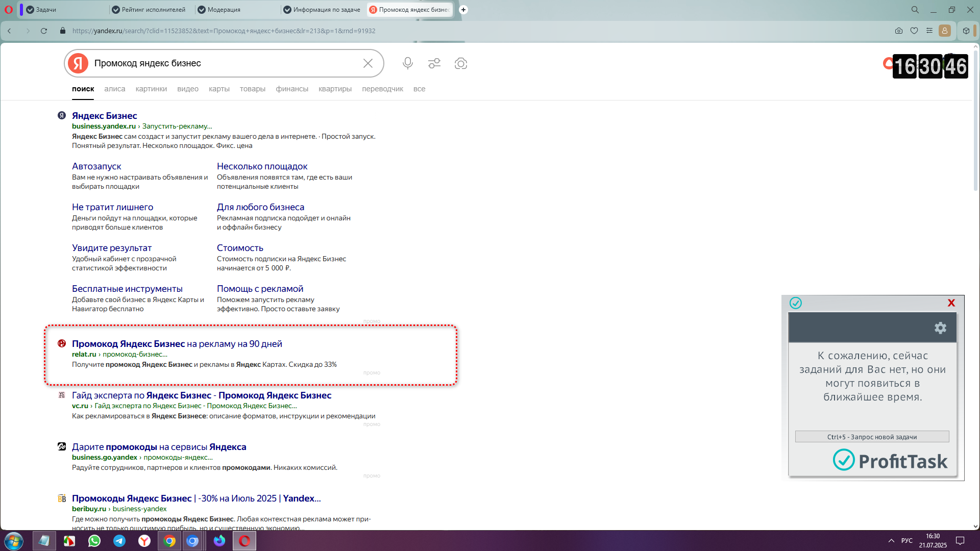Screen dimensions: 980x551
Task: Open the notification center icon
Action: [x=960, y=541]
